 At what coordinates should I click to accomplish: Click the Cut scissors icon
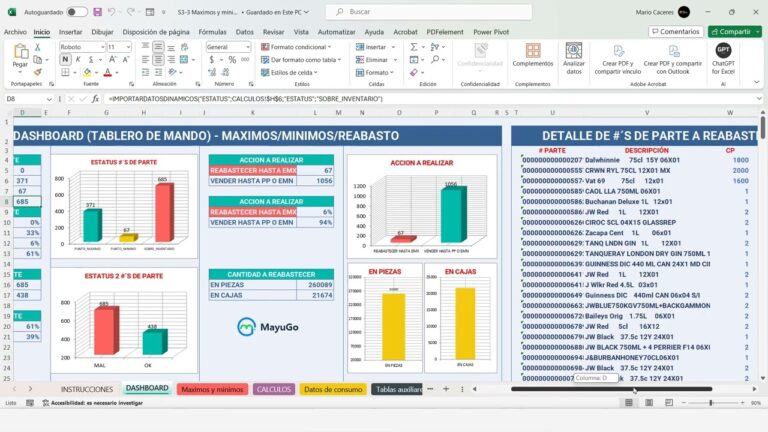tap(37, 48)
